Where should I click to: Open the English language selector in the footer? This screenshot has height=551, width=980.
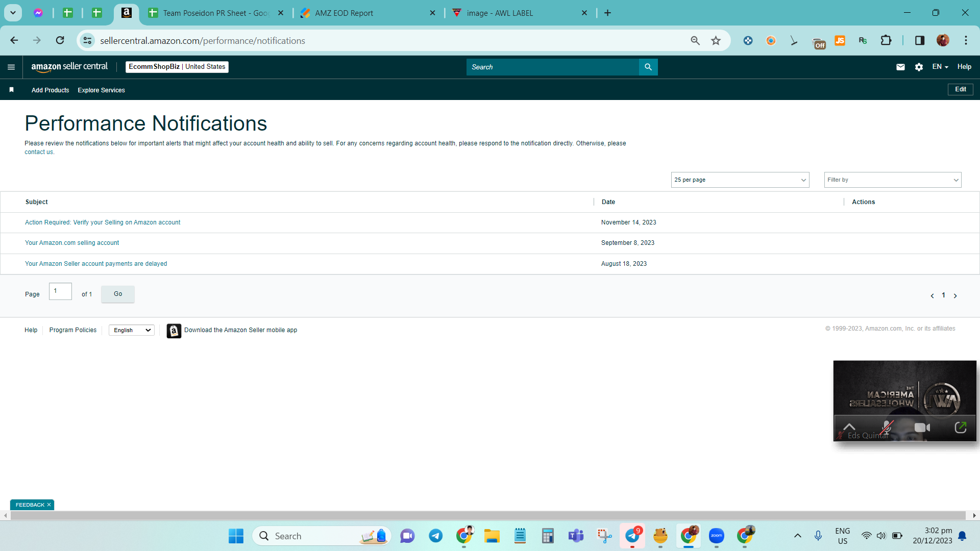pos(132,330)
